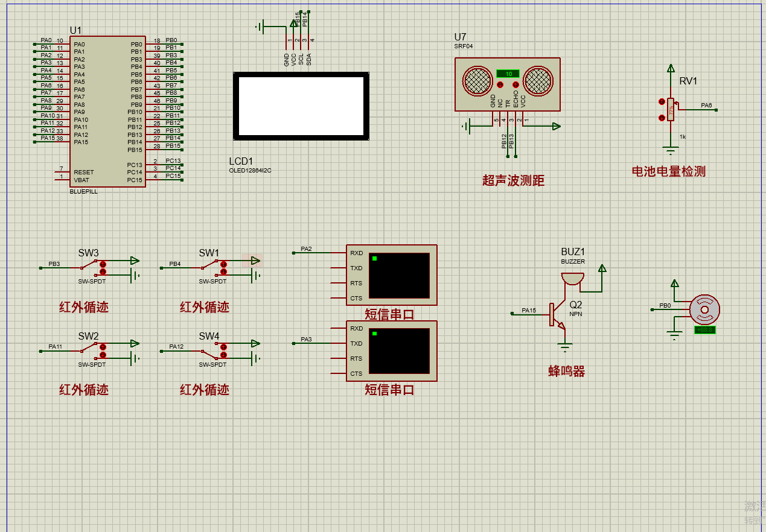Screen dimensions: 766x532
Task: Select the U7 ultrasonic sensor body
Action: 508,84
